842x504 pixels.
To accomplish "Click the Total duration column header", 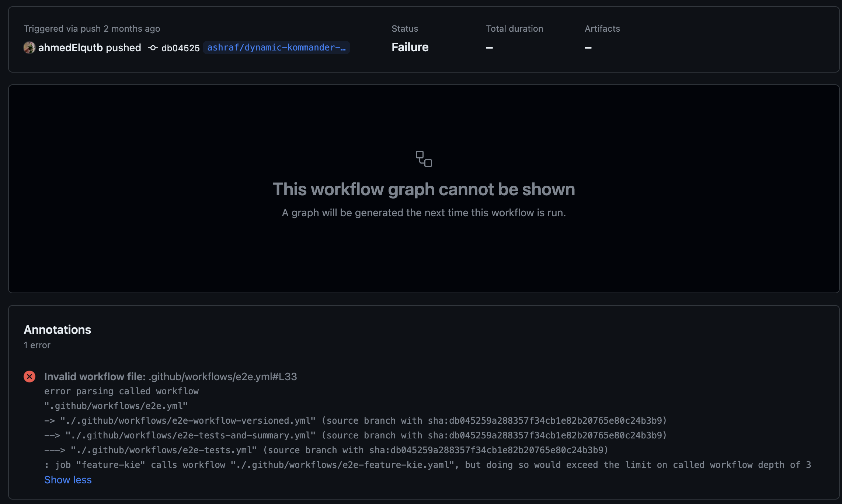I will coord(514,28).
